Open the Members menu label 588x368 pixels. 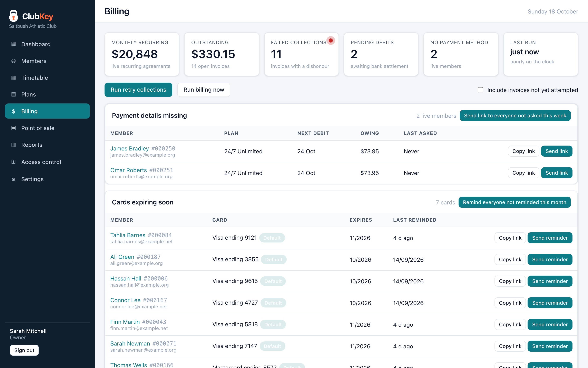click(x=34, y=61)
